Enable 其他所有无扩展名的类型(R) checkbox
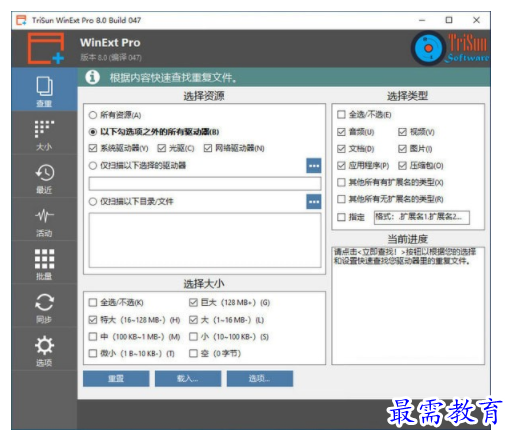 [x=390, y=199]
